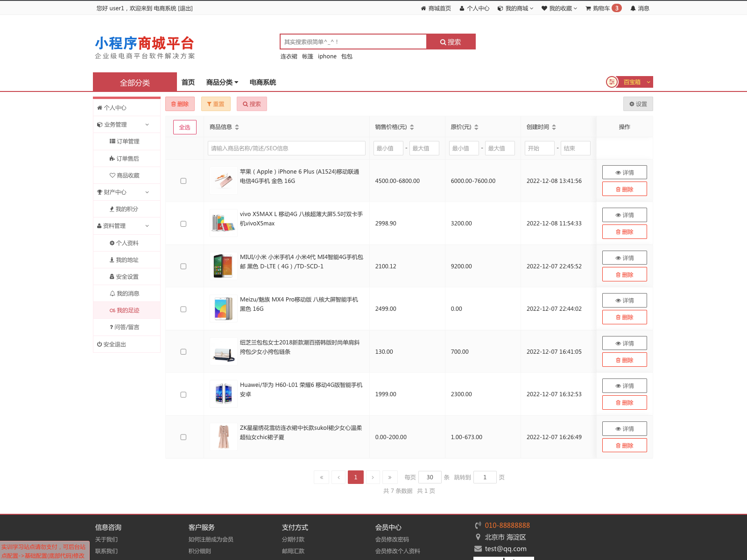Click the bell messages icon
This screenshot has width=747, height=560.
[633, 8]
